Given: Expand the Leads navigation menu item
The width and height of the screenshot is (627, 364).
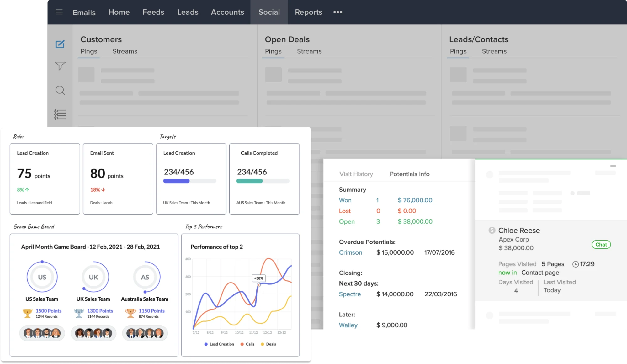Looking at the screenshot, I should pos(188,12).
